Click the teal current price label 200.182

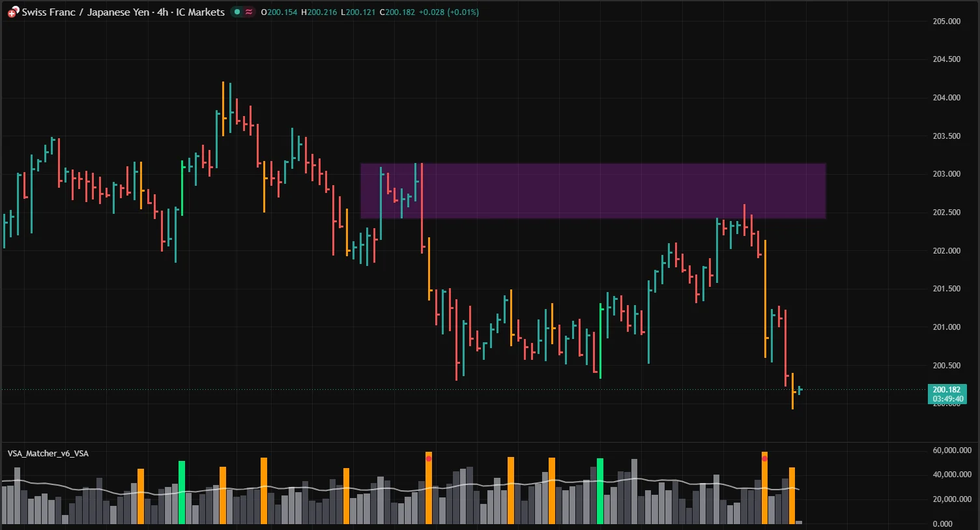[x=947, y=394]
